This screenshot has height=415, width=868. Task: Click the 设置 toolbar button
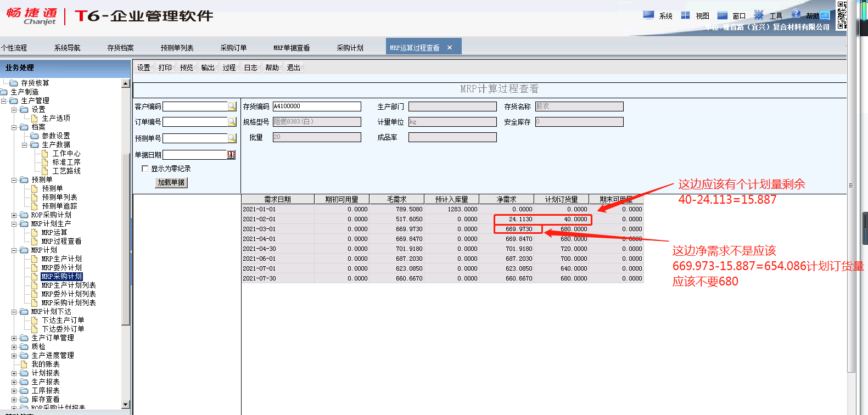[144, 68]
